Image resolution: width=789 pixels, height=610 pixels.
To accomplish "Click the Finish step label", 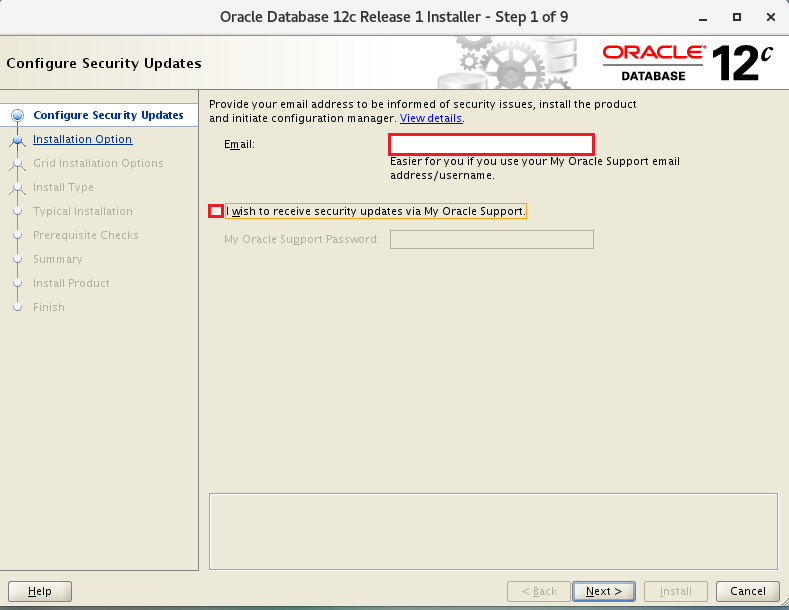I will pos(49,307).
